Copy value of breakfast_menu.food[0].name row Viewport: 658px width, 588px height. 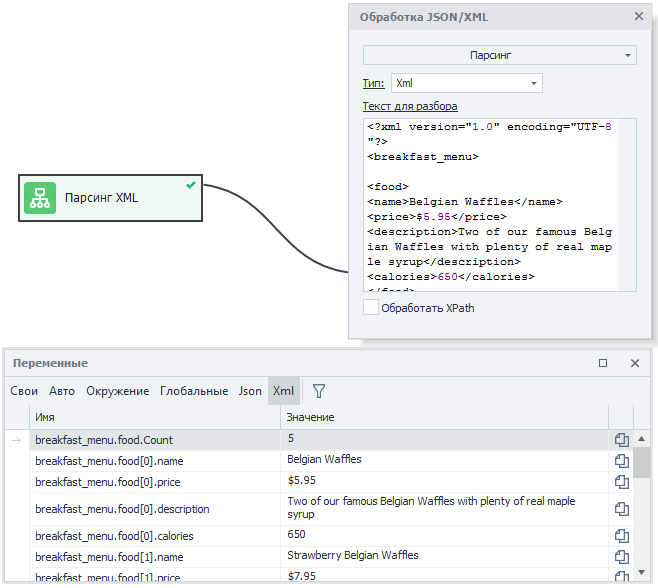coord(621,460)
